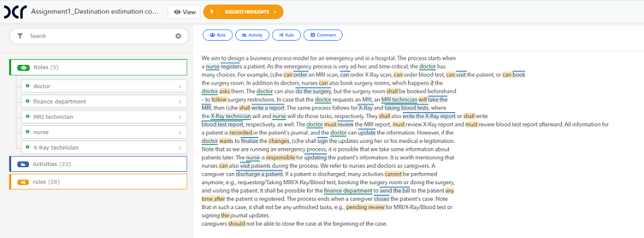Click highlighted word 'registers' in second line

232,66
